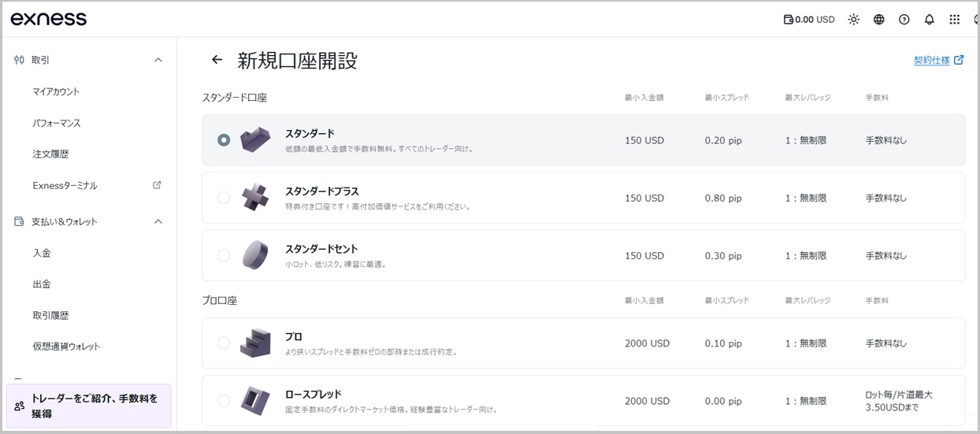Click トレーダーをご紹介 referral banner
This screenshot has width=980, height=434.
88,406
